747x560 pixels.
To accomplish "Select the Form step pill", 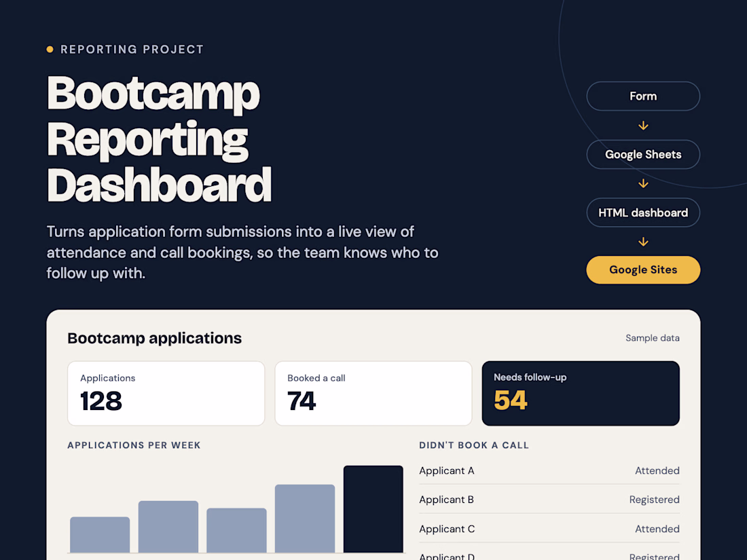I will pos(643,96).
